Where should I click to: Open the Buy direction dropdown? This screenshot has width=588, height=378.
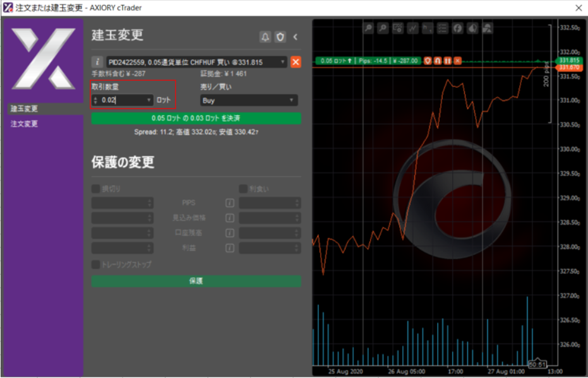click(x=249, y=100)
